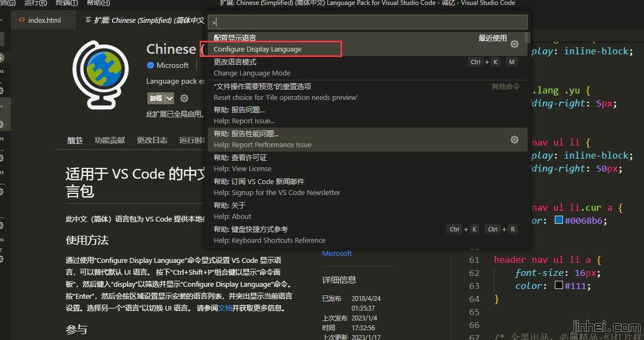Open the Microsoft link in extension sidebar
The image size is (644, 340).
point(337,254)
